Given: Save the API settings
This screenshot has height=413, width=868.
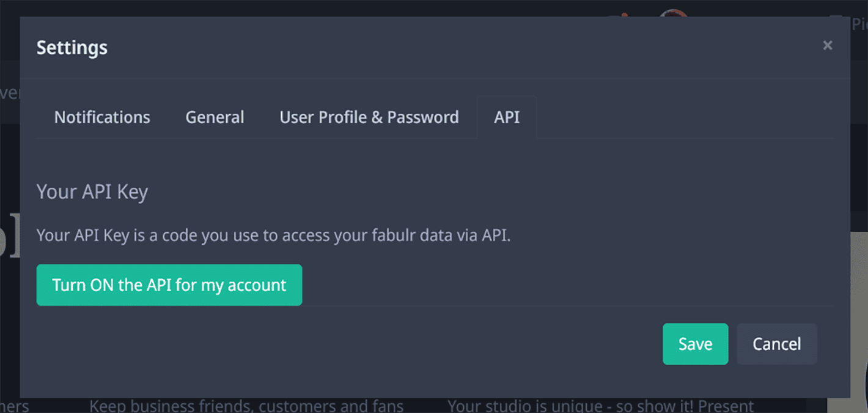Looking at the screenshot, I should click(695, 344).
